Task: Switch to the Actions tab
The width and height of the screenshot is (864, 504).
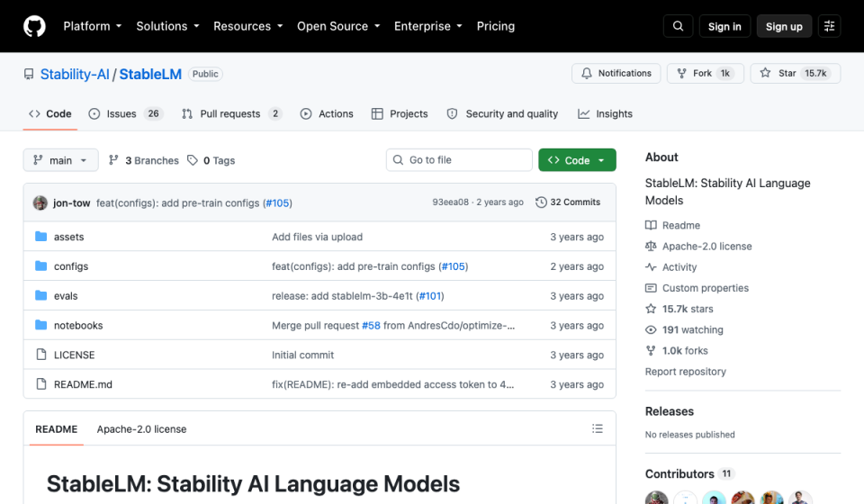Action: (327, 113)
